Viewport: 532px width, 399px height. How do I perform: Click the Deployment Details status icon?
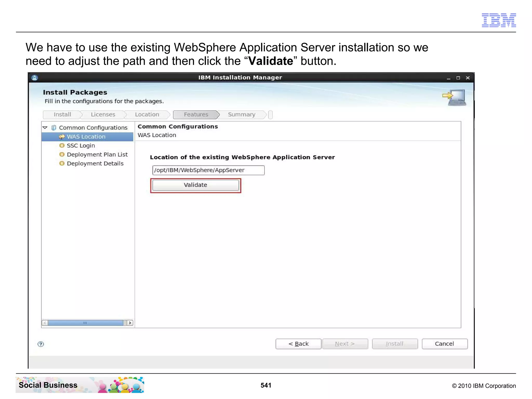pos(62,163)
